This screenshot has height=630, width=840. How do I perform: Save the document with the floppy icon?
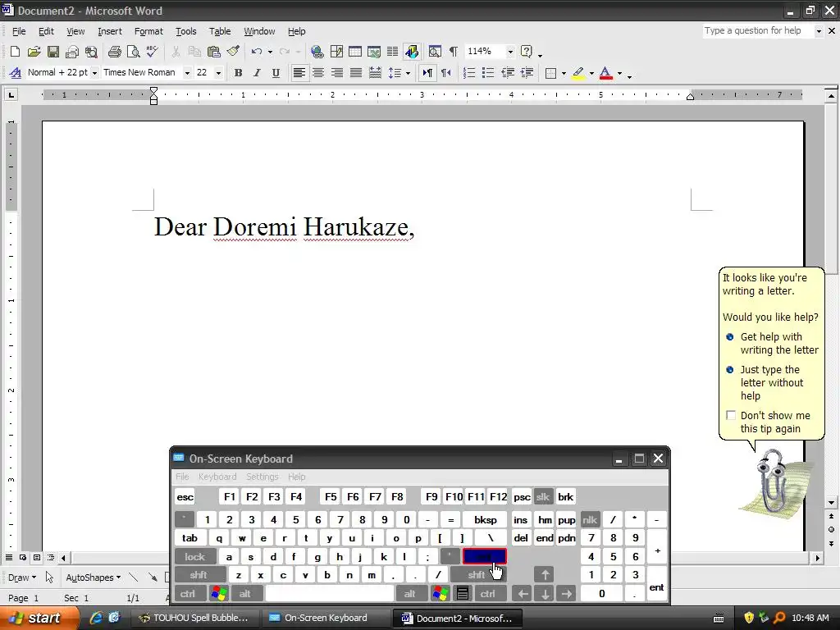click(53, 52)
